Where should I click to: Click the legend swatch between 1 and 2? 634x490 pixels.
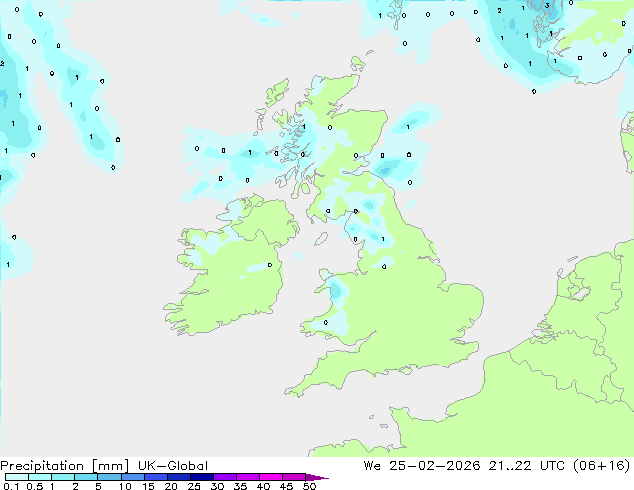[x=63, y=477]
